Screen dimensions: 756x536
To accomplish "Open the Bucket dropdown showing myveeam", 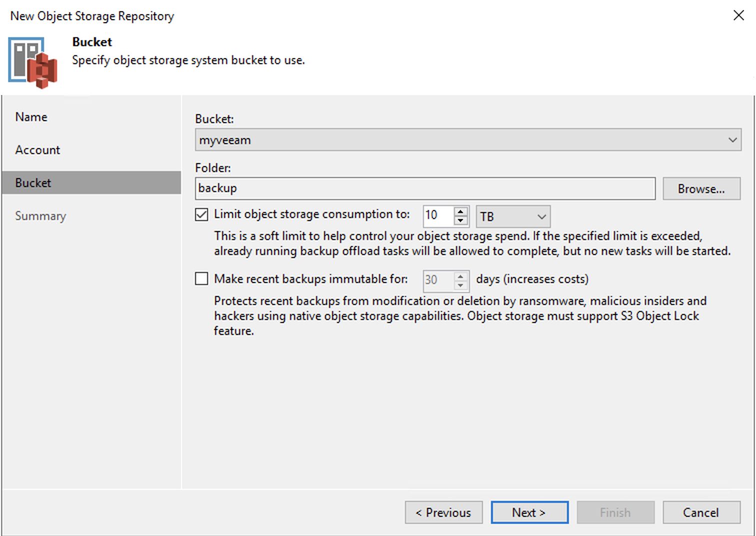I will coord(468,140).
